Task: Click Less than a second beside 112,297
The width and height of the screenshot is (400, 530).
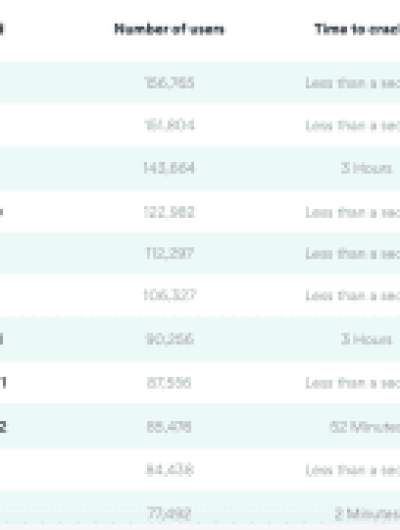Action: [x=353, y=253]
